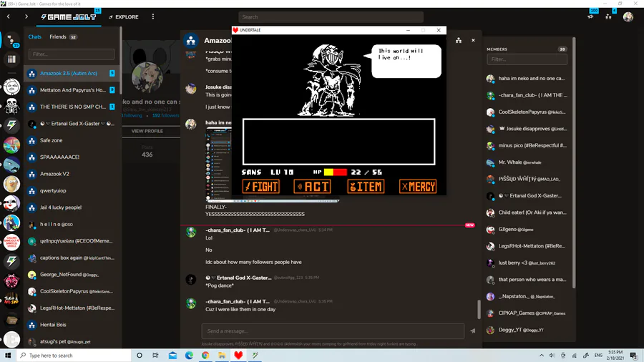Open Safe zone group chat

[x=72, y=140]
